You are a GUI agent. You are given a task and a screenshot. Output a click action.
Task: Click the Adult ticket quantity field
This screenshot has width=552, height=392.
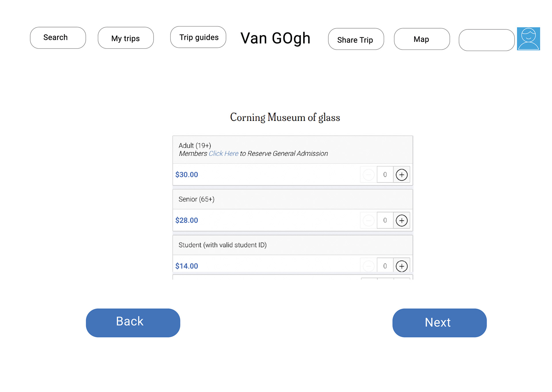(x=385, y=175)
